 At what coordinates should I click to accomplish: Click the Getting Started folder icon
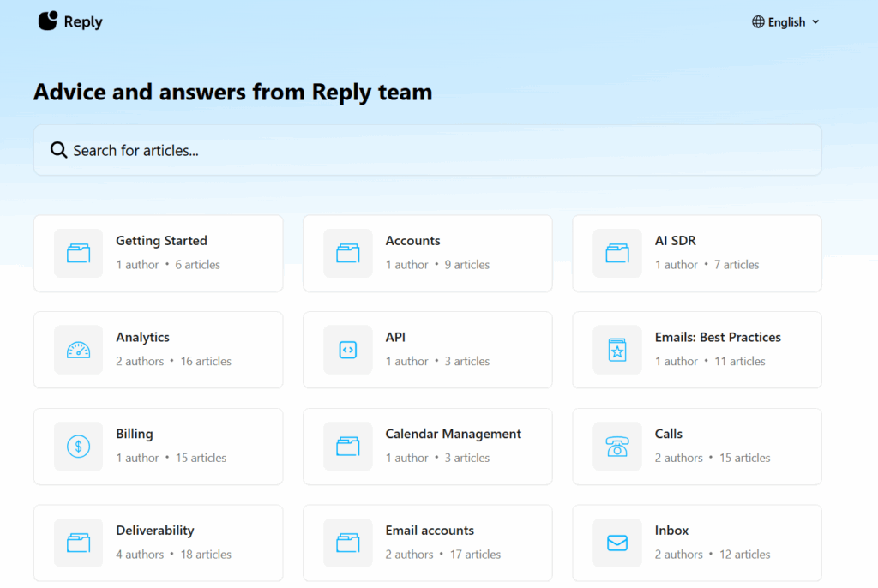[78, 253]
